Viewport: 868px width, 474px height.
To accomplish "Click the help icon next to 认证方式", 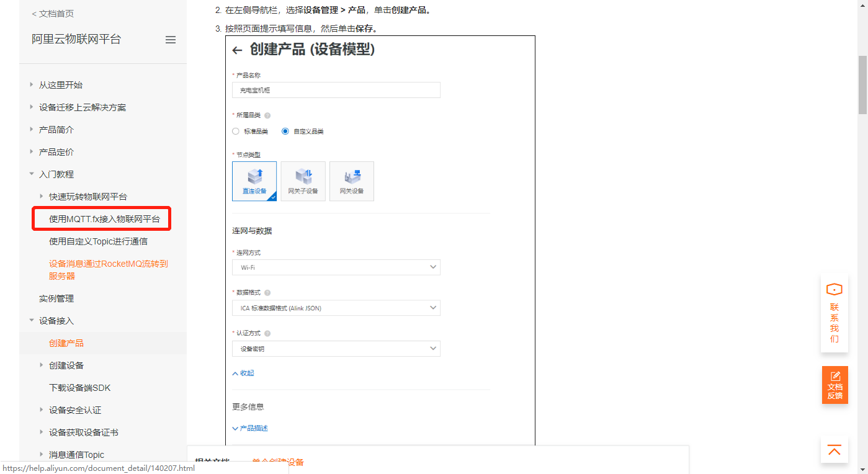I will point(267,334).
